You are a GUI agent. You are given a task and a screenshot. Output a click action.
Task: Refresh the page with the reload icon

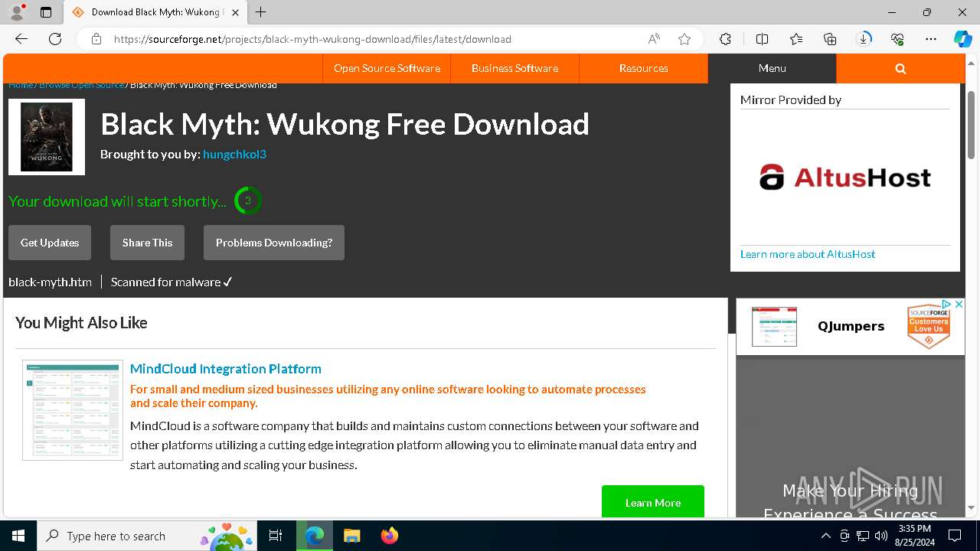pos(55,39)
